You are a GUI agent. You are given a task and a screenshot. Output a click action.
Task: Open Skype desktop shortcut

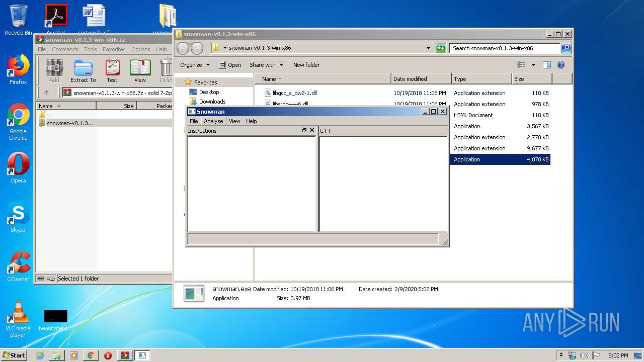click(x=18, y=217)
